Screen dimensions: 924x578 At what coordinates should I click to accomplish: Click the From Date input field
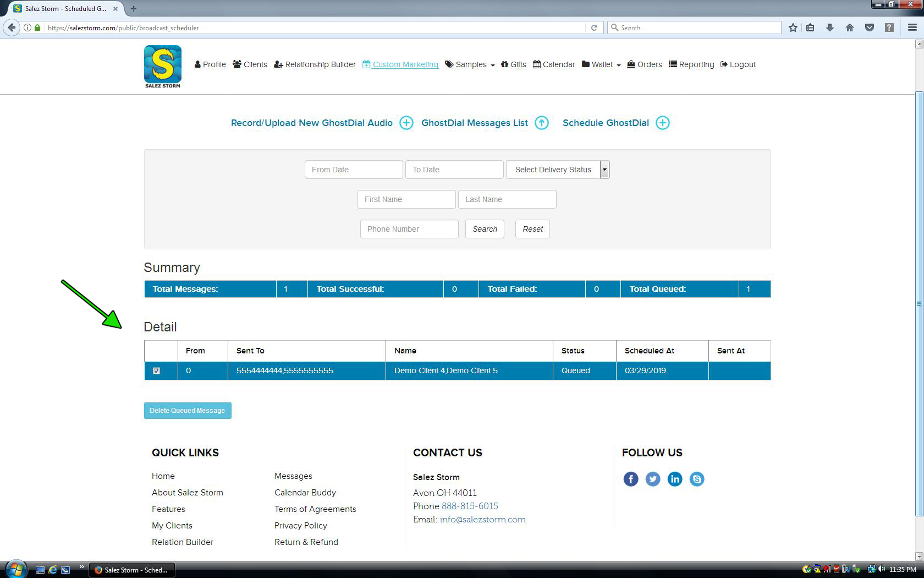354,170
